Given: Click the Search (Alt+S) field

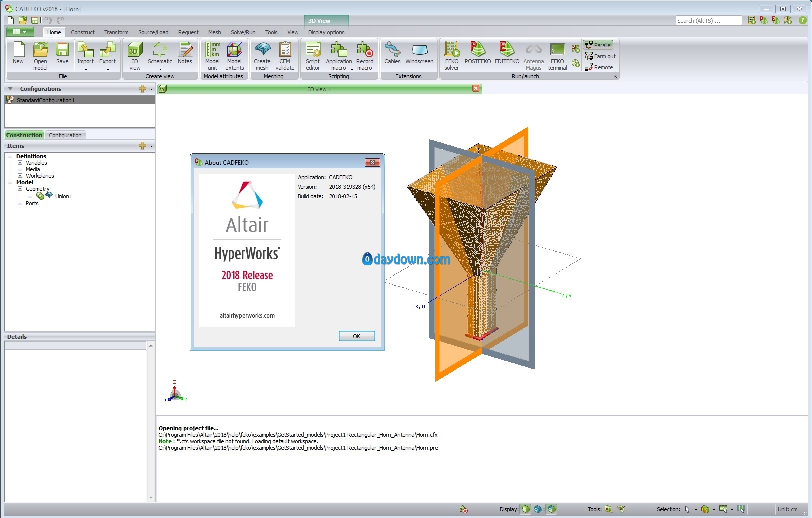Looking at the screenshot, I should pyautogui.click(x=709, y=21).
